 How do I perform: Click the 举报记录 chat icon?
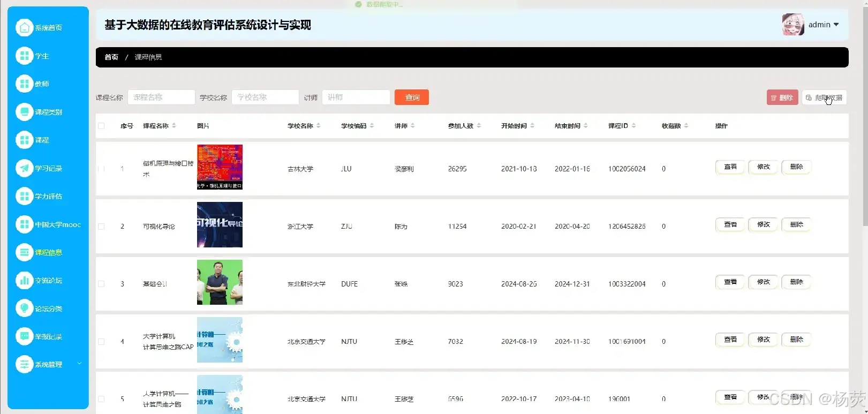(24, 336)
